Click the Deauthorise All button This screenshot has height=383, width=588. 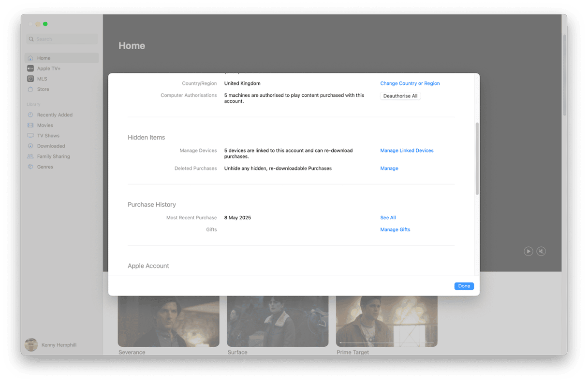click(x=400, y=96)
